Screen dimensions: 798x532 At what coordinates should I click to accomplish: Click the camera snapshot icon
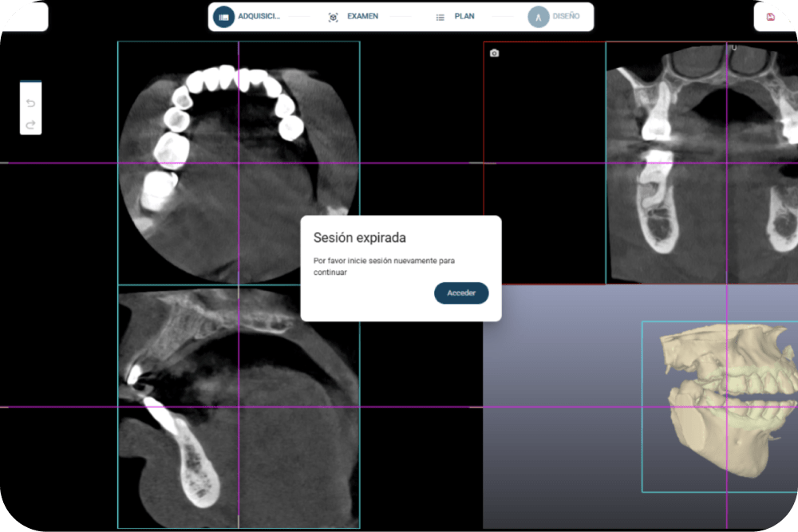click(494, 53)
